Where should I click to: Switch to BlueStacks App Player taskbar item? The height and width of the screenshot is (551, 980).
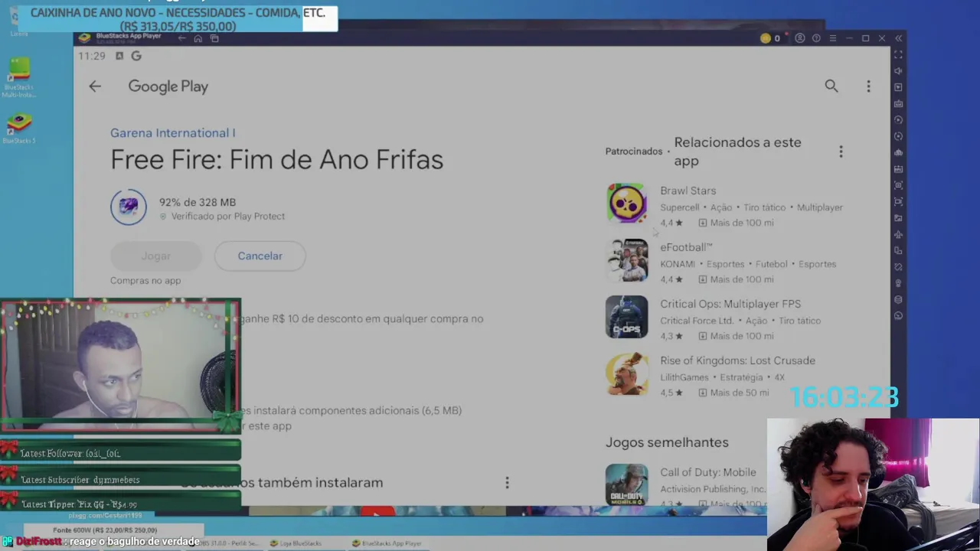[387, 543]
